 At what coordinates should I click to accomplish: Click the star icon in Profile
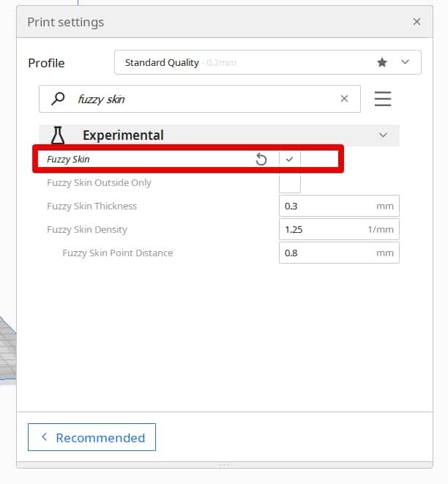[x=382, y=62]
